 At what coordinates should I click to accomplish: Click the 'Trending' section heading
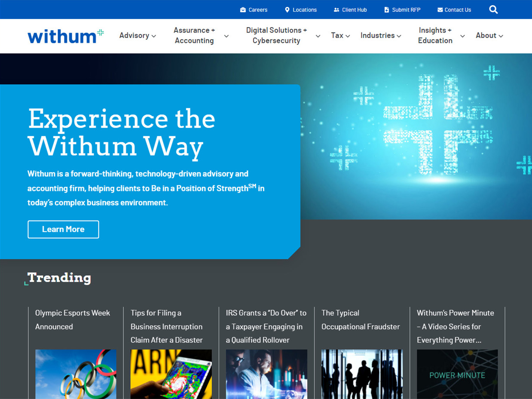click(x=59, y=278)
